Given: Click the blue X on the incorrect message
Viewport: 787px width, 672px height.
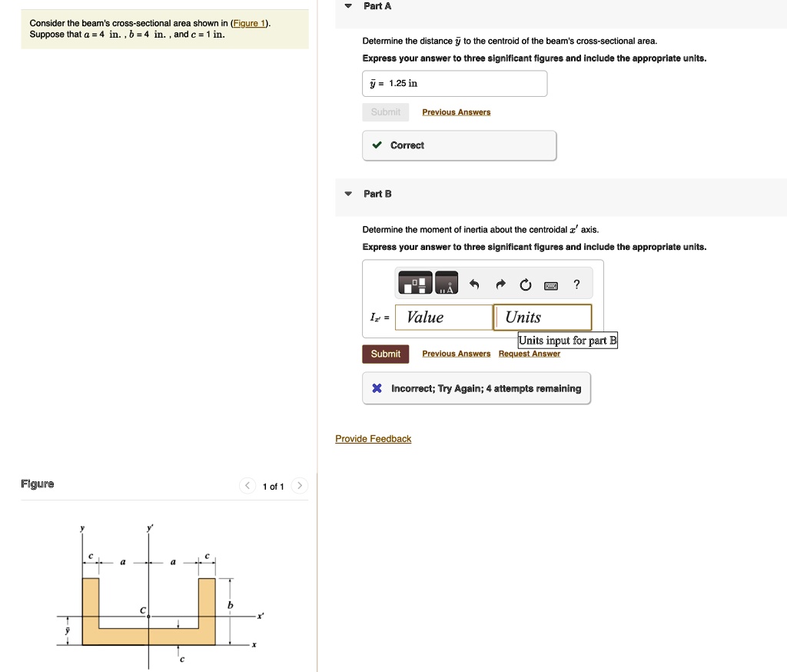Looking at the screenshot, I should tap(377, 388).
